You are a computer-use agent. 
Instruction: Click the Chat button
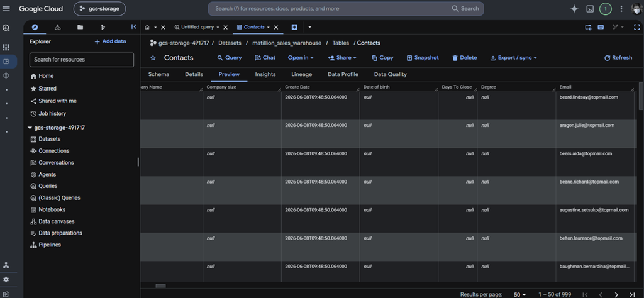pos(265,58)
